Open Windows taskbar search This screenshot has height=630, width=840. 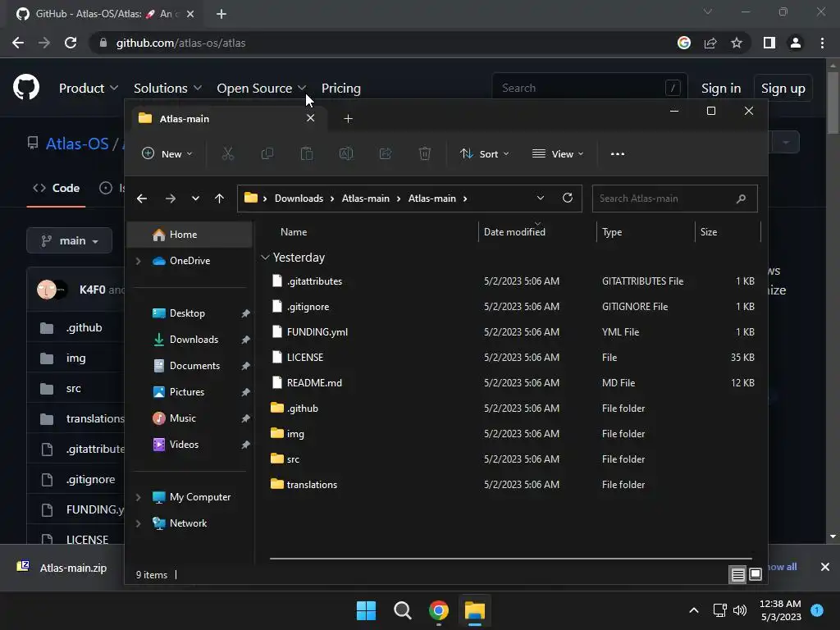click(402, 610)
